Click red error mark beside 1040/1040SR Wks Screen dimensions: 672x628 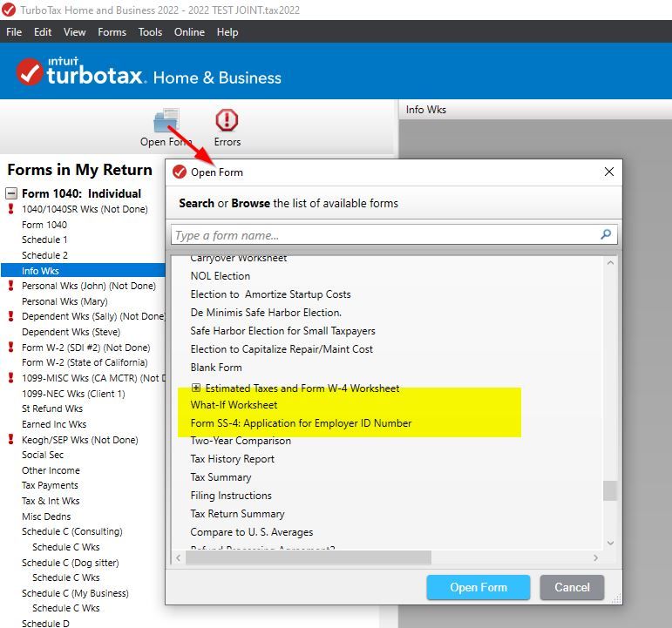[11, 209]
